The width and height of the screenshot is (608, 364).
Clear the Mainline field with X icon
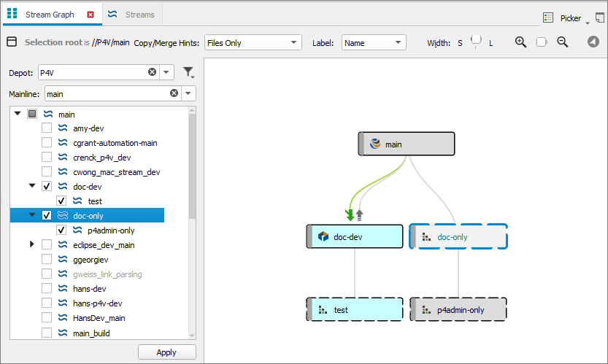point(174,93)
